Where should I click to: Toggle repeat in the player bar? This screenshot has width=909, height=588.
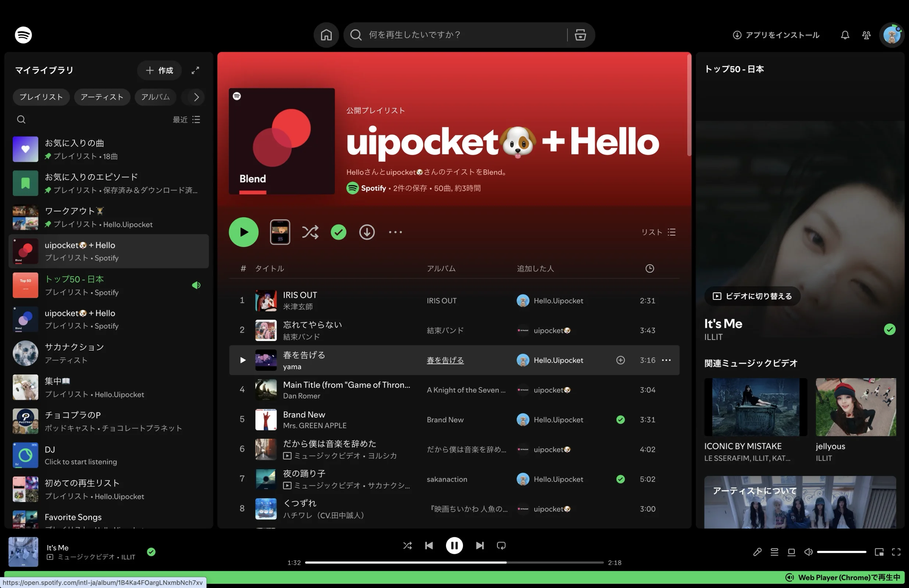point(501,546)
